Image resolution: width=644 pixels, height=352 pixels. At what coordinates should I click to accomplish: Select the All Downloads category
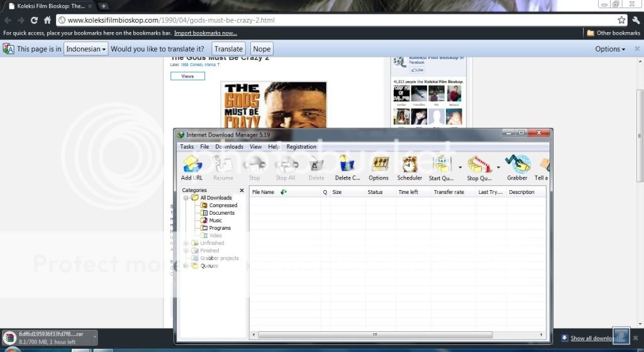(x=216, y=198)
